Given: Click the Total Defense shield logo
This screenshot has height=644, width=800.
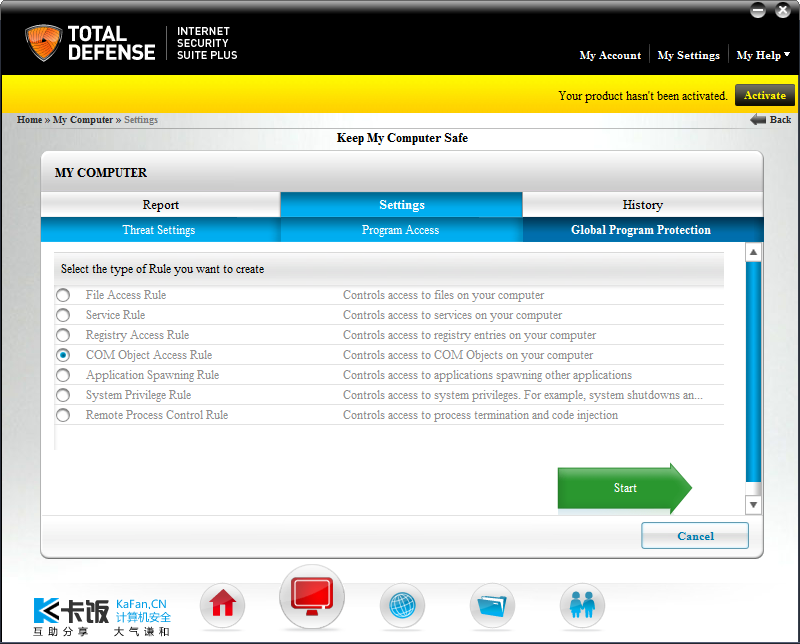Looking at the screenshot, I should pyautogui.click(x=43, y=43).
